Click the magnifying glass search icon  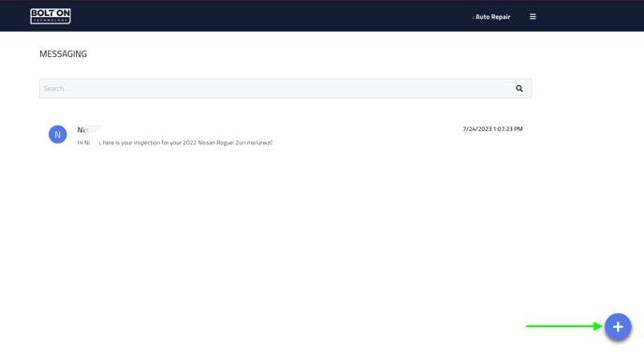(520, 88)
